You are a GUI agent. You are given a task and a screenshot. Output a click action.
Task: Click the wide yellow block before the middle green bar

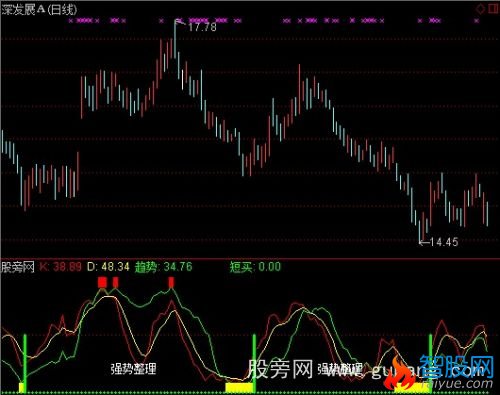tap(239, 388)
